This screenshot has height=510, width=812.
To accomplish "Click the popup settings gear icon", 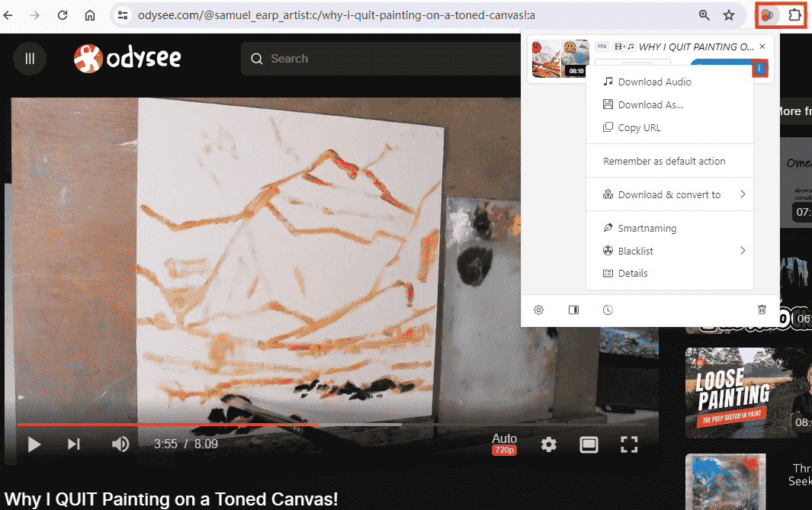I will click(x=539, y=310).
